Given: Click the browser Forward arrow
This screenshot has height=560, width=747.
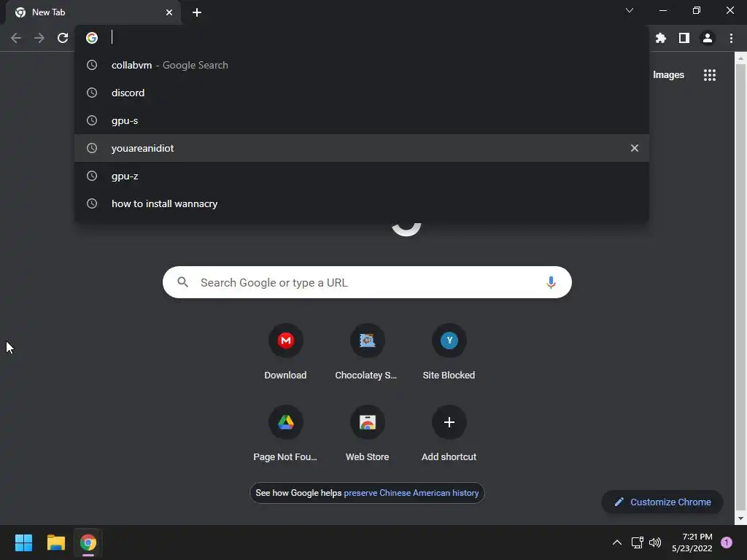Looking at the screenshot, I should [39, 38].
